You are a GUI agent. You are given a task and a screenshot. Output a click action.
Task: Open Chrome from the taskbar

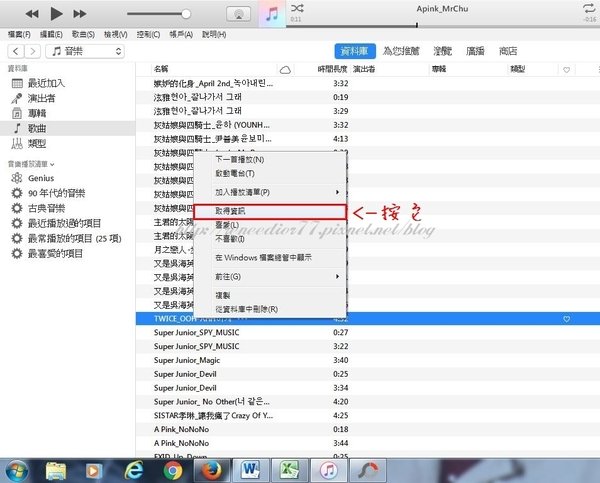(x=173, y=471)
